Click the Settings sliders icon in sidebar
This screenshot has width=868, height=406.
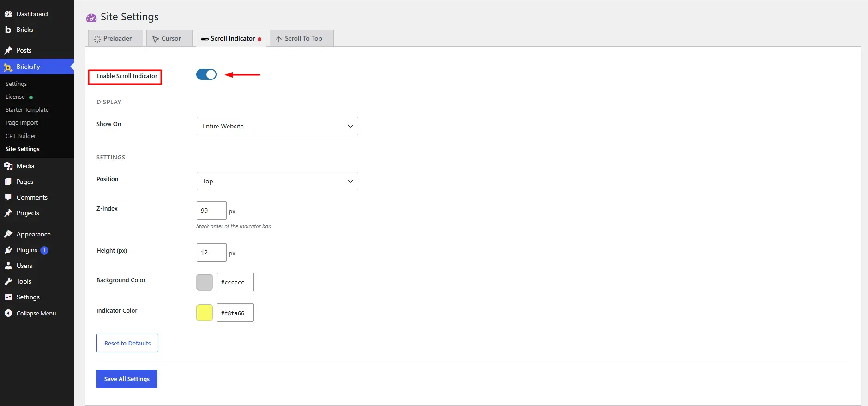(8, 297)
